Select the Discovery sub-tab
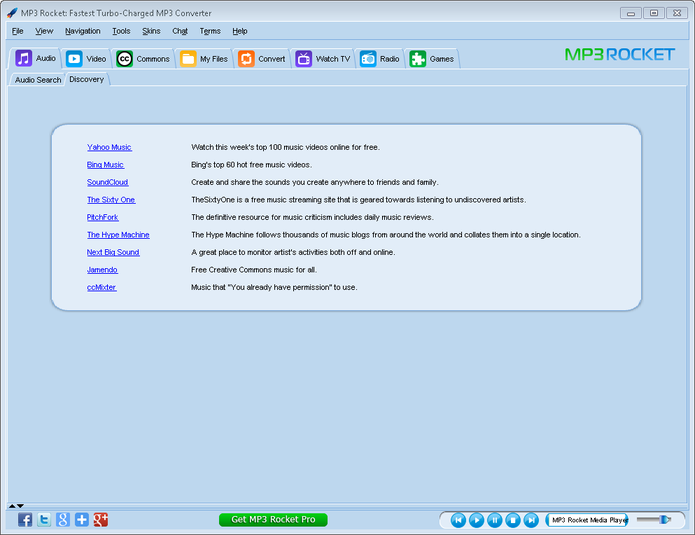Screen dimensions: 695x535 (87, 79)
